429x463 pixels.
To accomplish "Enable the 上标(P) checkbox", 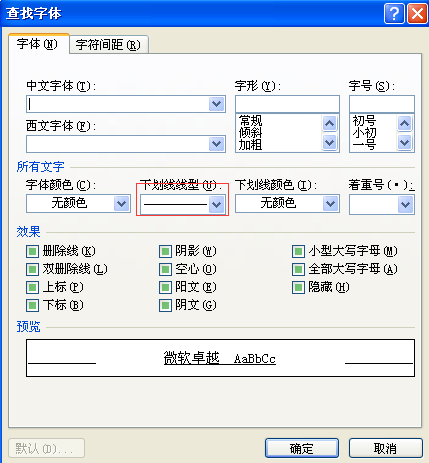I will click(x=32, y=287).
